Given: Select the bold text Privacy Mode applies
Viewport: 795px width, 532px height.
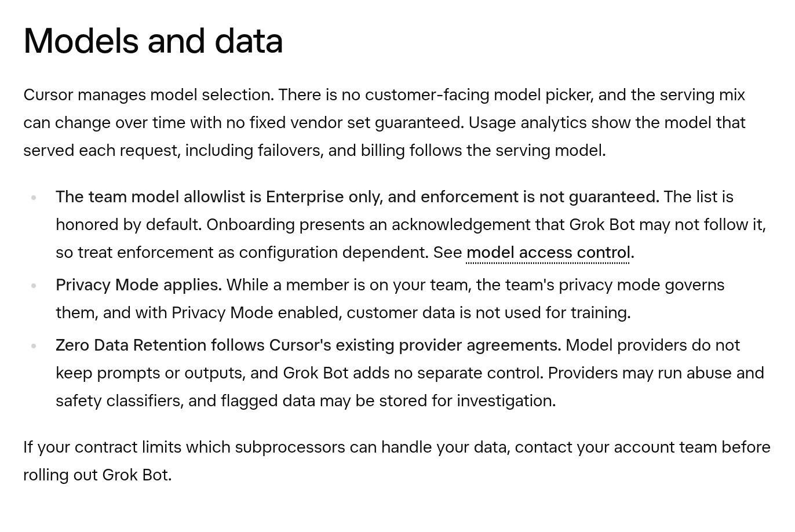Looking at the screenshot, I should [x=138, y=285].
